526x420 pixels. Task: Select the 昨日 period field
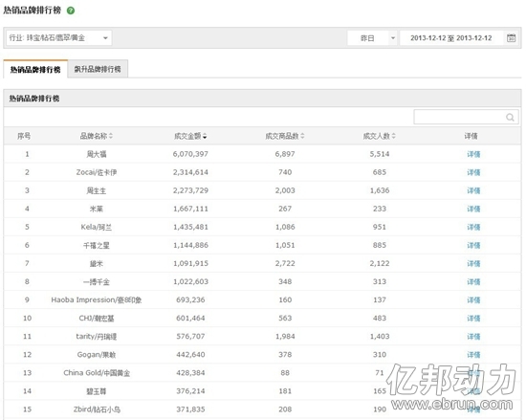pyautogui.click(x=367, y=38)
